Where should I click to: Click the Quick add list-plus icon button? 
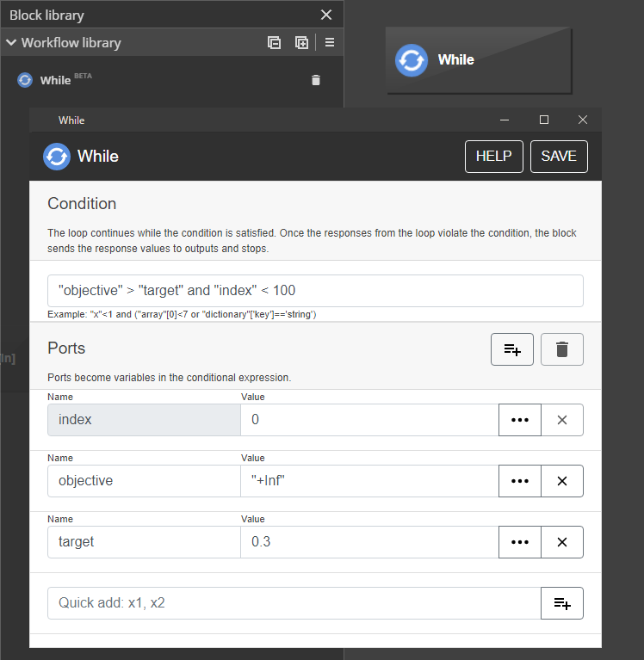click(x=562, y=603)
